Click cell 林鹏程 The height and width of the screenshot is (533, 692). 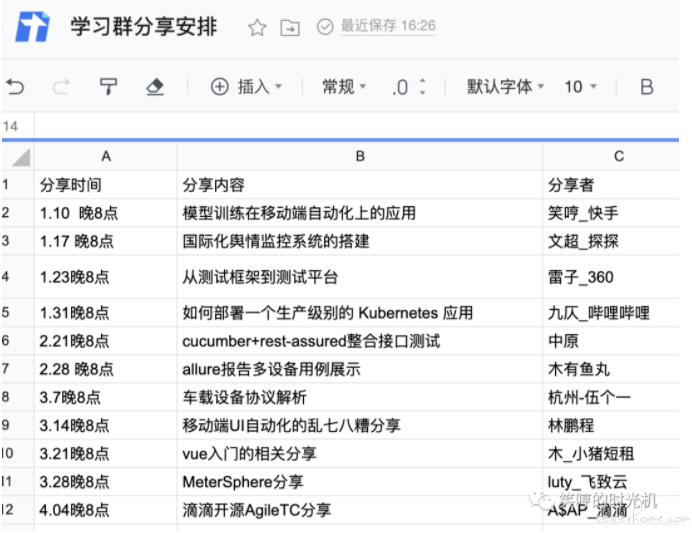click(611, 425)
